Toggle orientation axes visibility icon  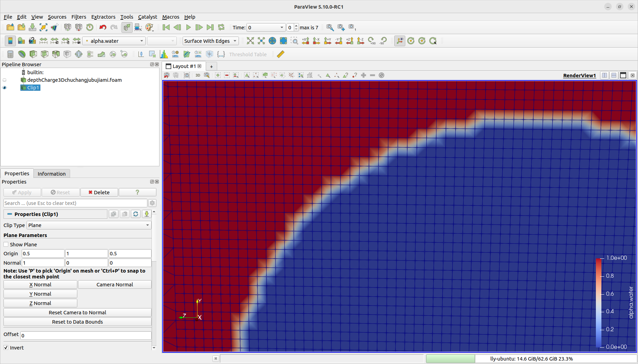click(400, 41)
